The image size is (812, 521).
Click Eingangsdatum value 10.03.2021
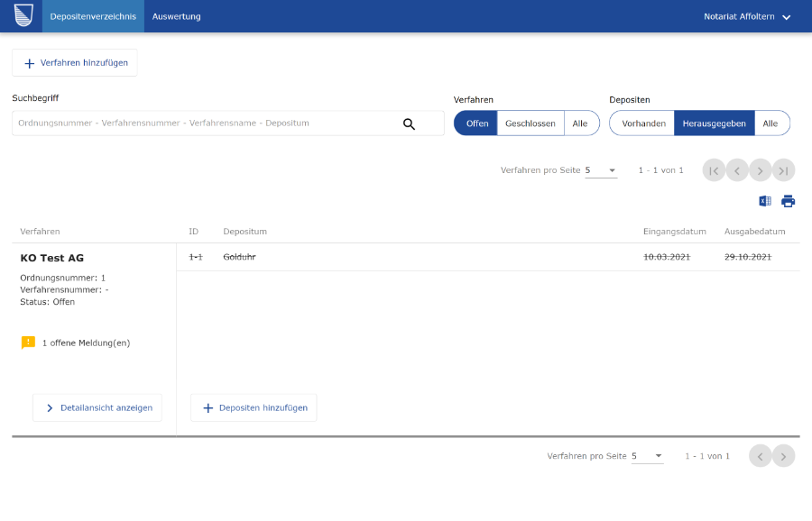coord(667,257)
